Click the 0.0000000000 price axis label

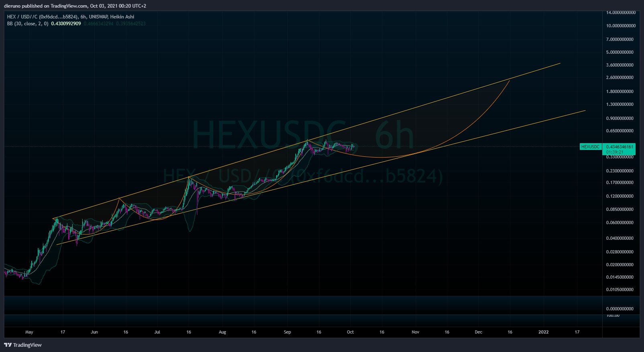pos(620,309)
